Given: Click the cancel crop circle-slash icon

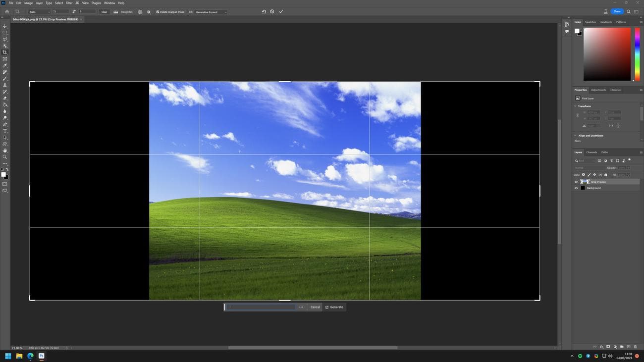Looking at the screenshot, I should 272,11.
